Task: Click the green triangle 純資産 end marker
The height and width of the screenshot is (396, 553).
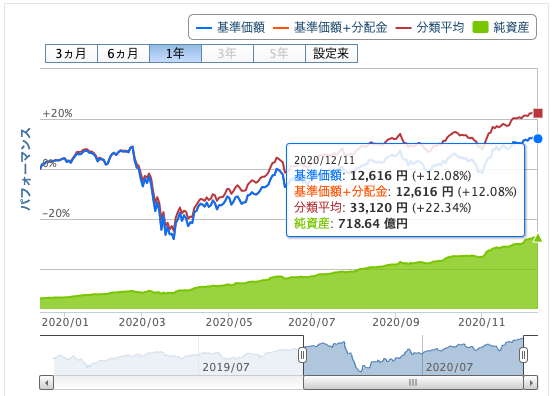Action: pyautogui.click(x=537, y=238)
